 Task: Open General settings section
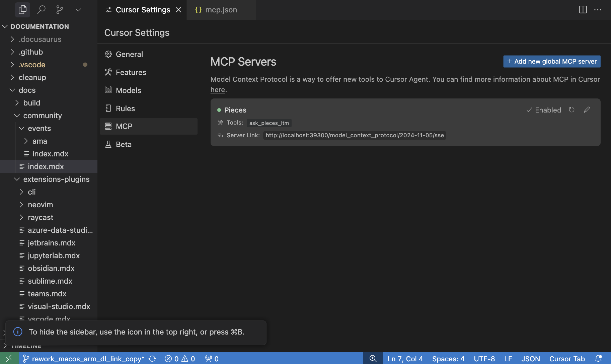(149, 54)
